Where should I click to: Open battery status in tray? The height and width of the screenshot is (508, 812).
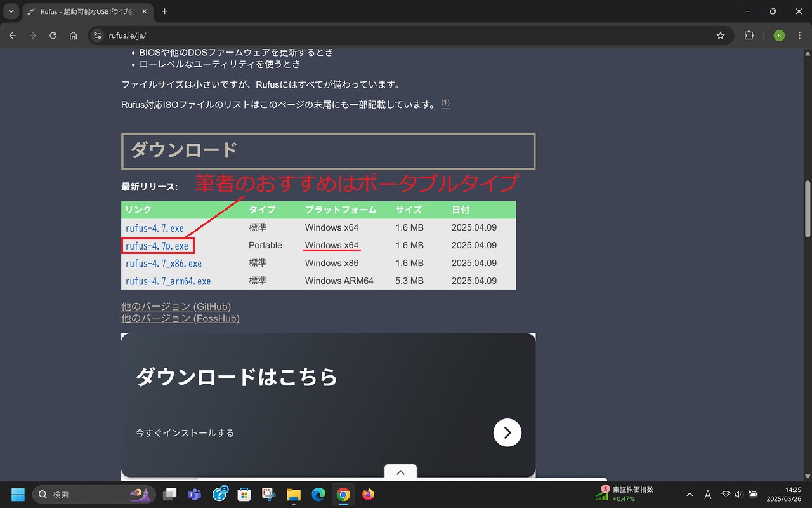pos(752,494)
